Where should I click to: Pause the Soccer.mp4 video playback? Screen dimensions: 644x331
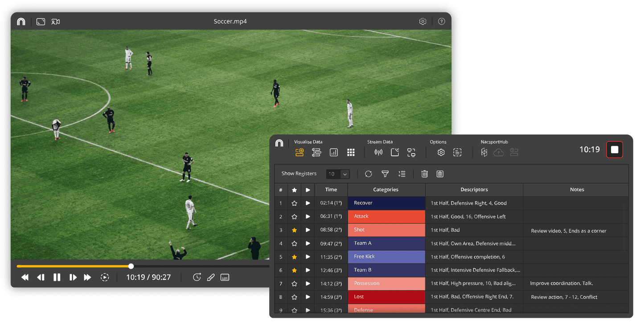[57, 277]
